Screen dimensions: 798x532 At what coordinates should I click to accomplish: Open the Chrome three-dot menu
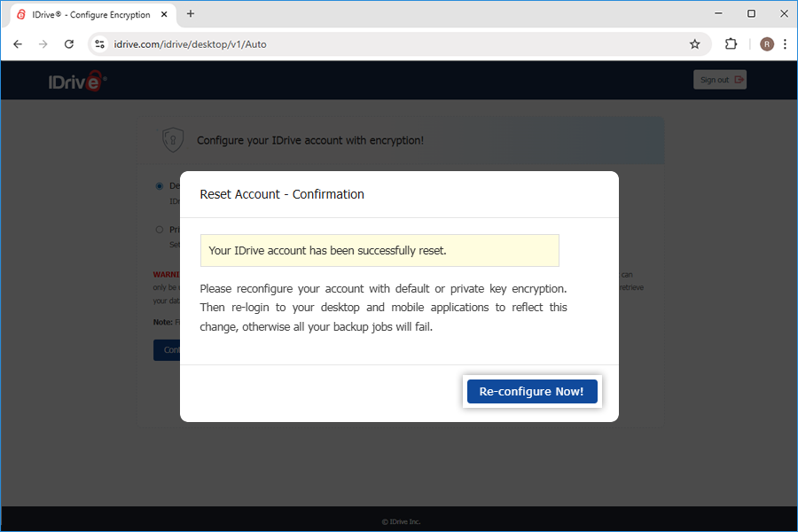tap(785, 44)
